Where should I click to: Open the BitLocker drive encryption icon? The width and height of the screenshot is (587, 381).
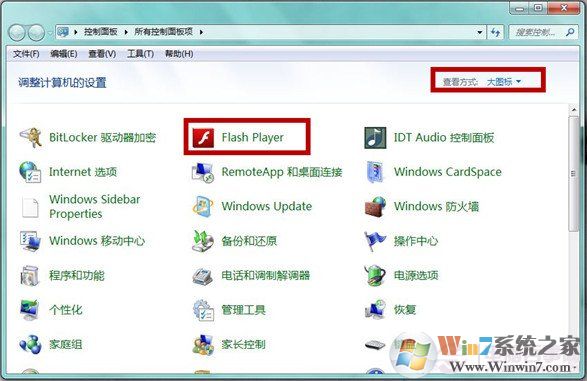(30, 137)
